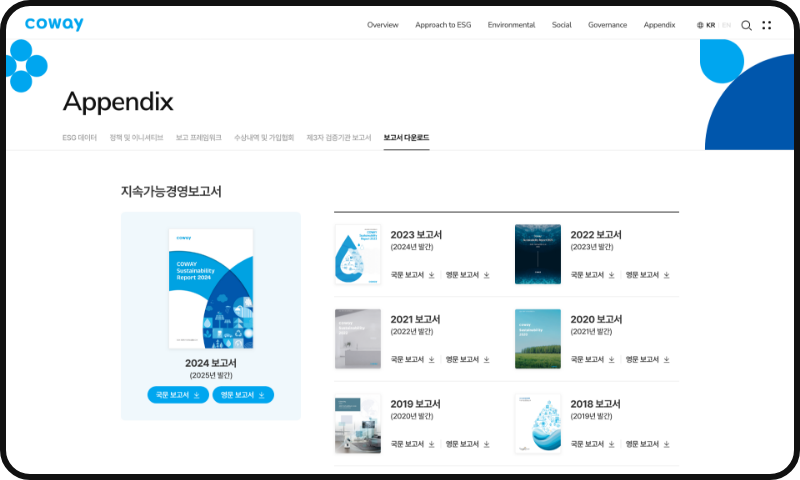Expand the Approach to ESG menu
Image resolution: width=800 pixels, height=480 pixels.
[x=443, y=25]
